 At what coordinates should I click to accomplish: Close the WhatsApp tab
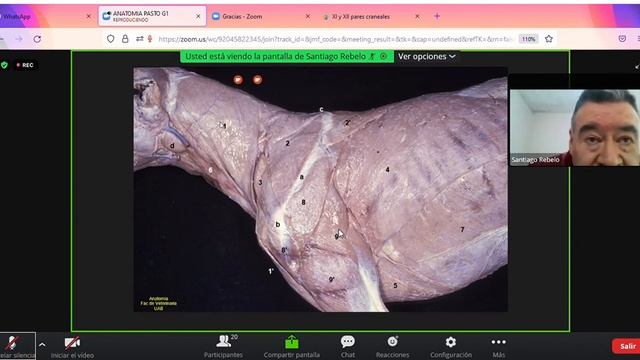click(x=89, y=16)
